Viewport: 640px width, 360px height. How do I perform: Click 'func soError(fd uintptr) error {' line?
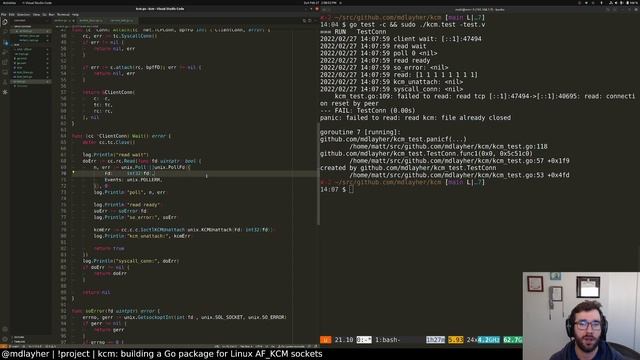(116, 311)
